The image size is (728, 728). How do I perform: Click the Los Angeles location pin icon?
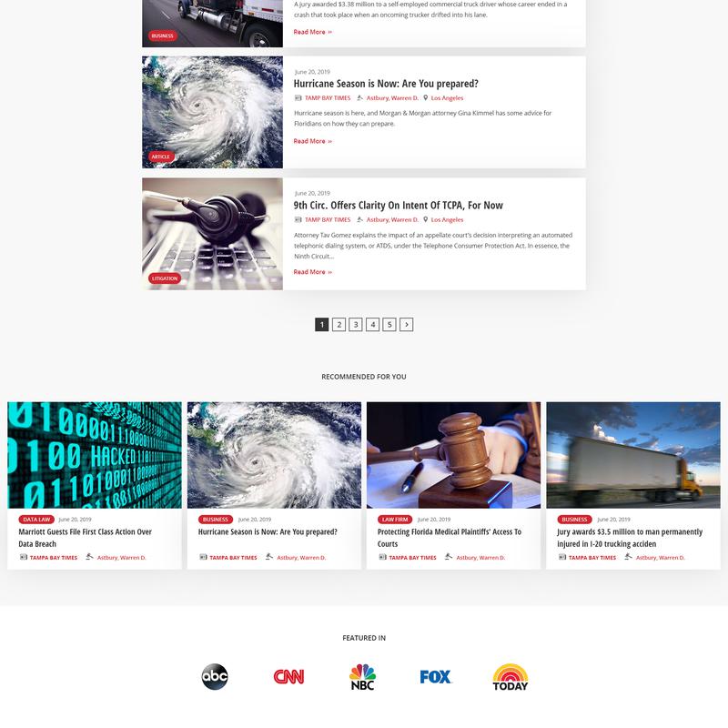coord(426,97)
